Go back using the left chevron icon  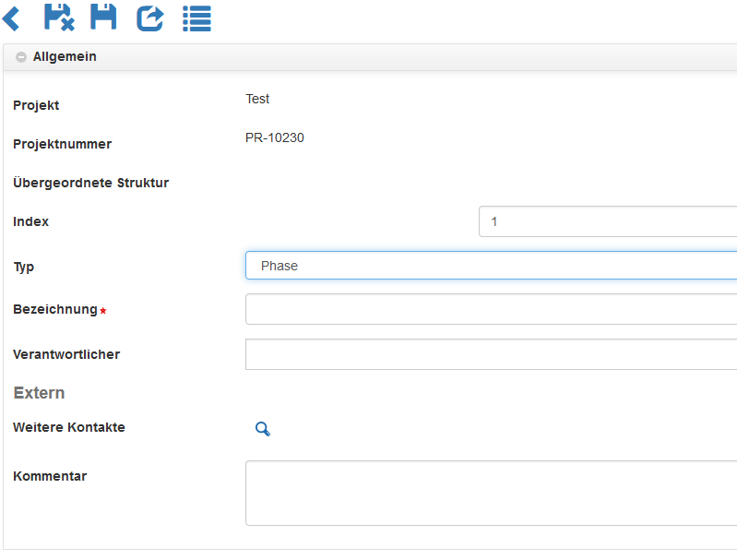coord(12,18)
